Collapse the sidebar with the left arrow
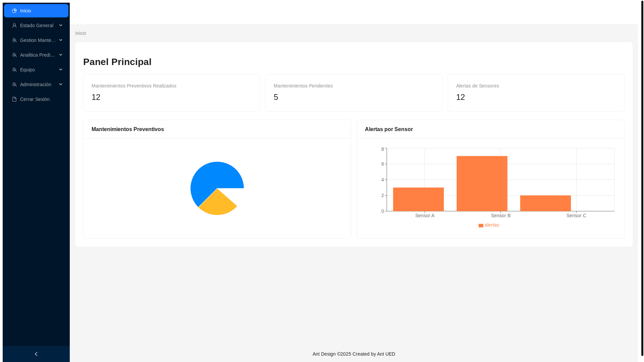The height and width of the screenshot is (362, 644). point(36,354)
